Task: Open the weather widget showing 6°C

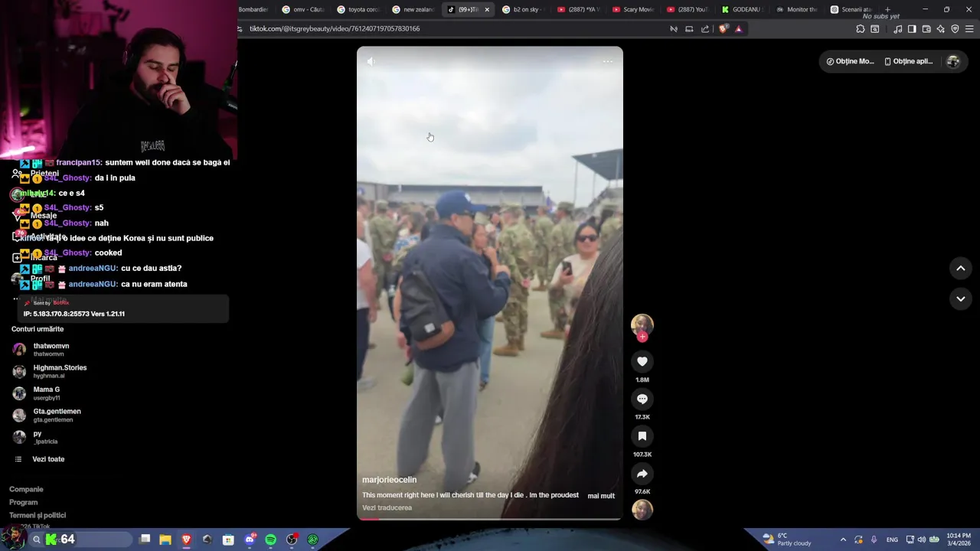Action: [x=786, y=540]
